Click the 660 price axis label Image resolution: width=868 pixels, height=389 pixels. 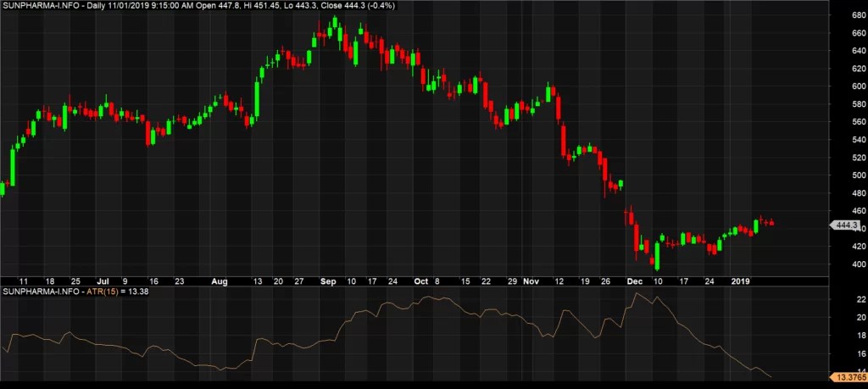coord(859,33)
